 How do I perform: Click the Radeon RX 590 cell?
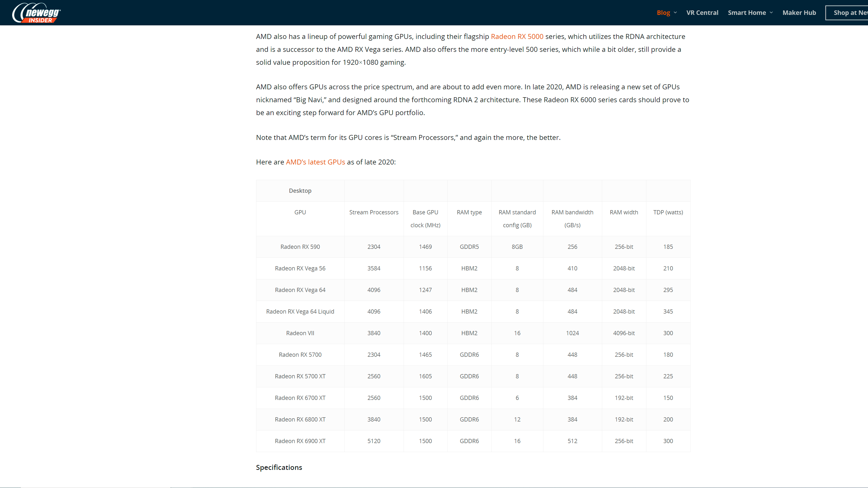(300, 247)
